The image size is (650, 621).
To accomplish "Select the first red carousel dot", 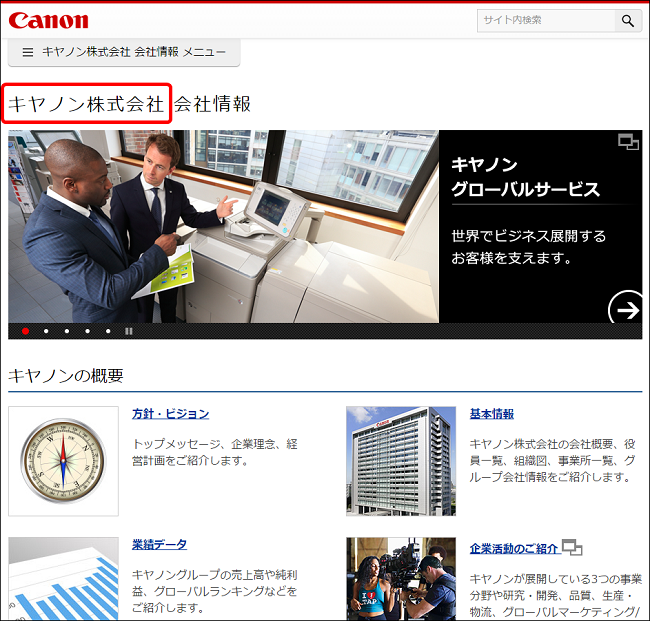I will pos(26,331).
